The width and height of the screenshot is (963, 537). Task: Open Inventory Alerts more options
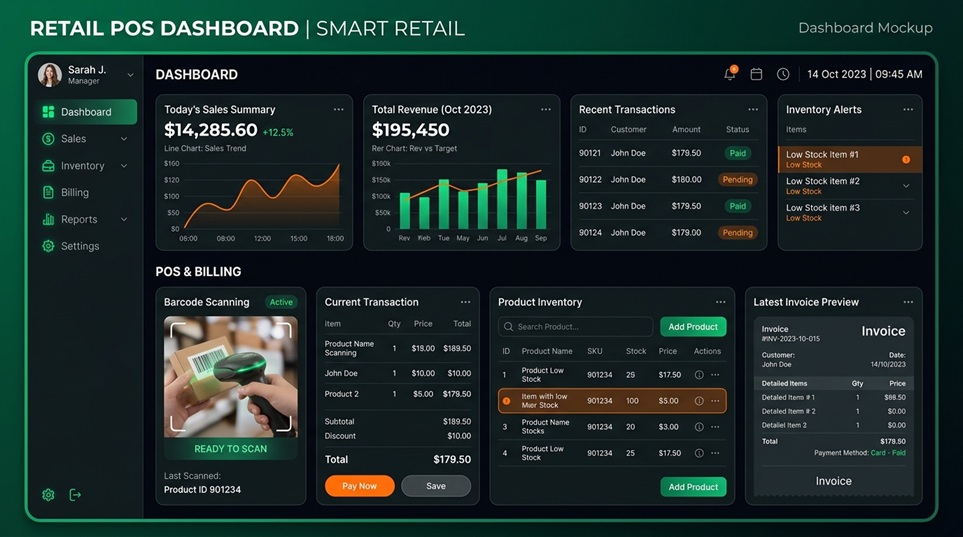point(908,109)
